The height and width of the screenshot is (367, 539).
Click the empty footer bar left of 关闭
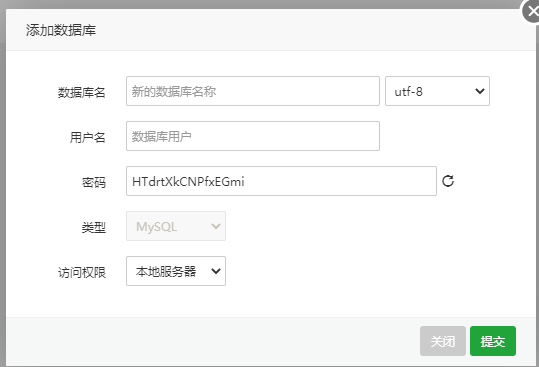[x=213, y=341]
